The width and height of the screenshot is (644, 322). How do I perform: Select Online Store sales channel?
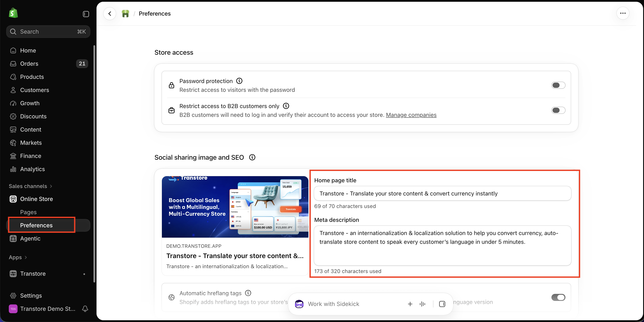click(x=48, y=199)
